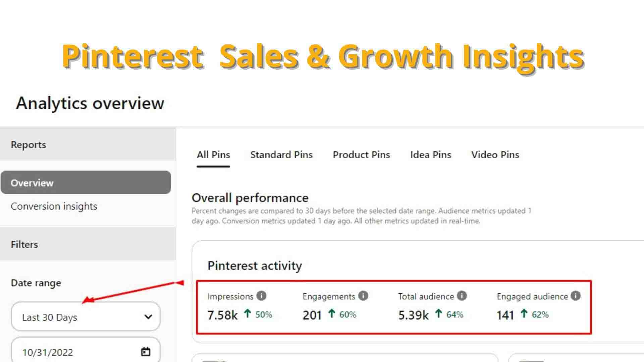Click the Engagements 201 metric value
644x362 pixels.
point(312,315)
